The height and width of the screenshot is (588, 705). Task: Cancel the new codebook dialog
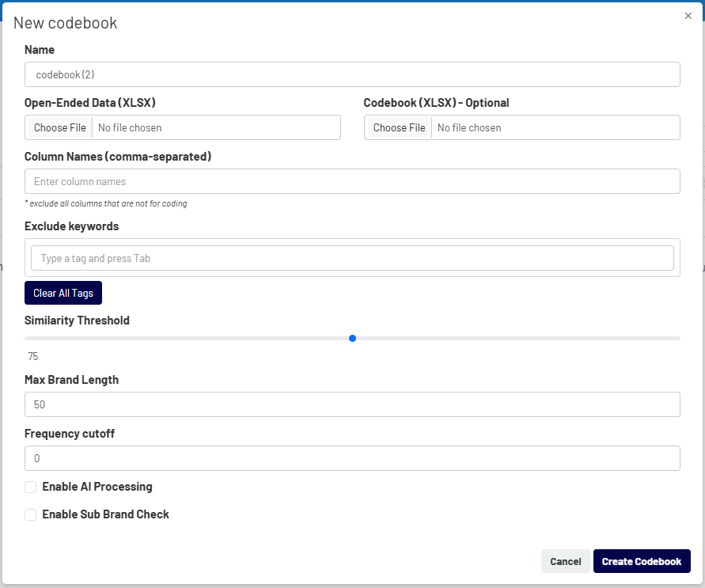click(x=566, y=561)
